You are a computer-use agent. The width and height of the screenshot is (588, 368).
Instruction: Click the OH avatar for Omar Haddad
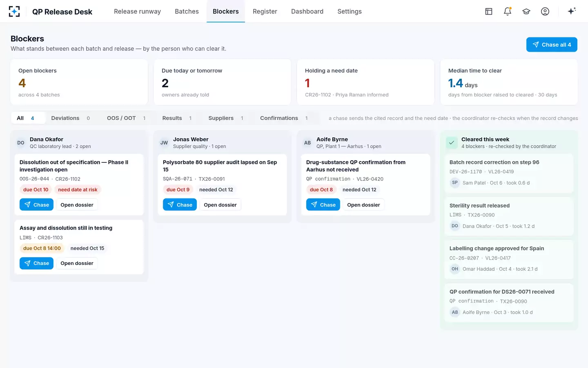click(455, 269)
